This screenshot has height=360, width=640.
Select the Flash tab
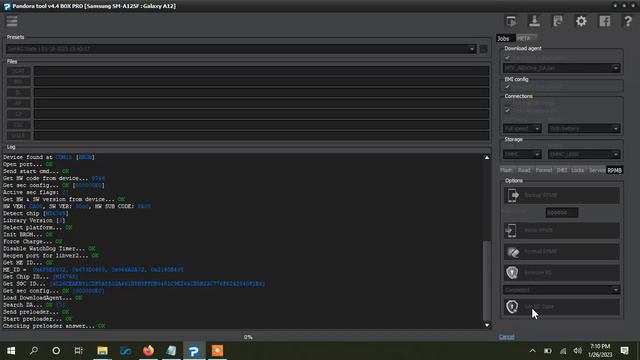point(507,170)
